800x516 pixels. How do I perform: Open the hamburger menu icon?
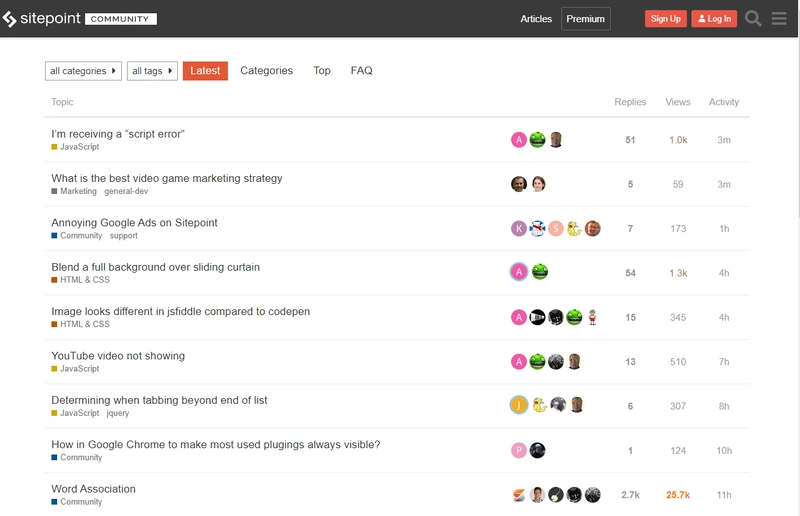779,19
